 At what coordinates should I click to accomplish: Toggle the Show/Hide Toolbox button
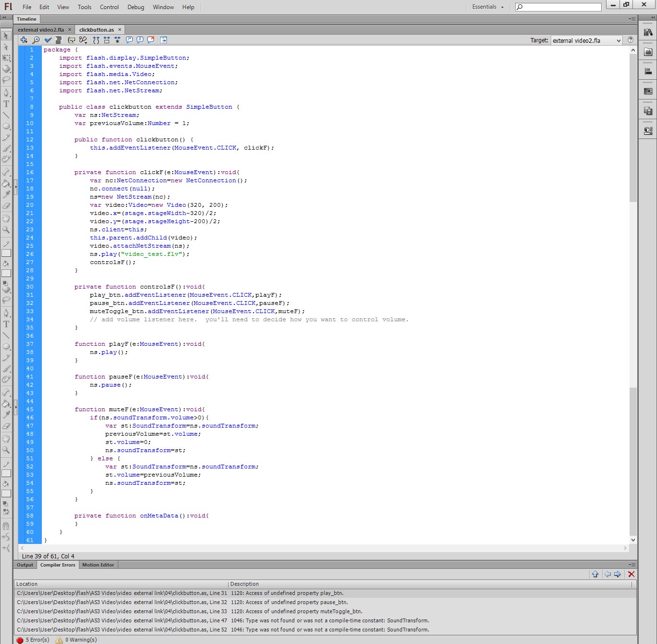pyautogui.click(x=164, y=40)
